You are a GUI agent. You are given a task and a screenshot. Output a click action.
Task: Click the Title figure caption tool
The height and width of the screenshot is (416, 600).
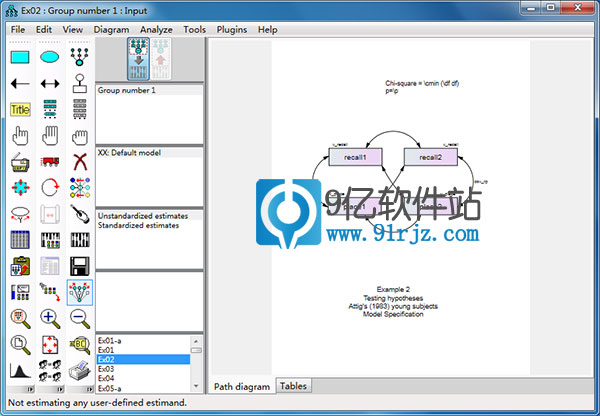click(x=20, y=110)
